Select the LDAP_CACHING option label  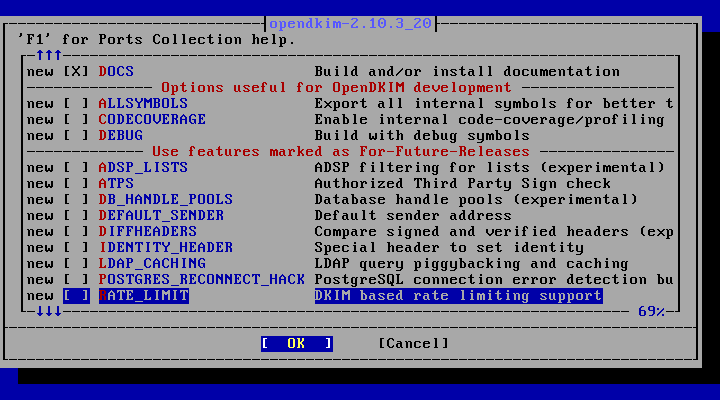tap(152, 264)
